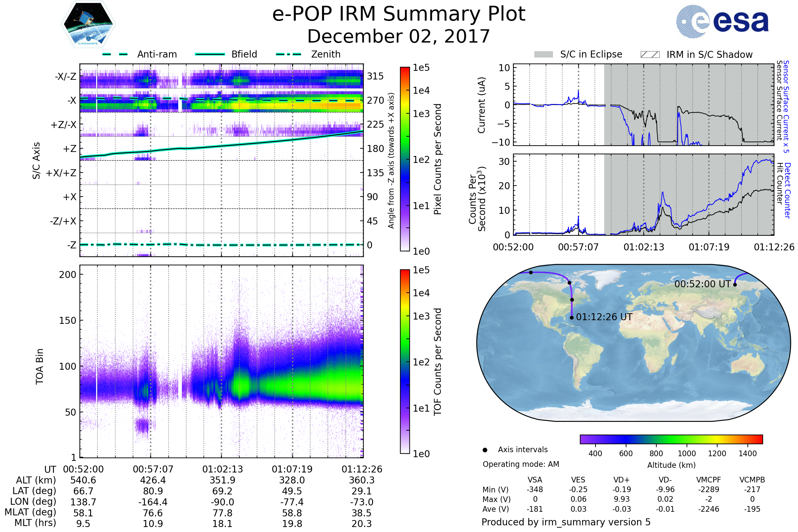This screenshot has height=532, width=798.
Task: Click the ESA logo
Action: point(723,22)
